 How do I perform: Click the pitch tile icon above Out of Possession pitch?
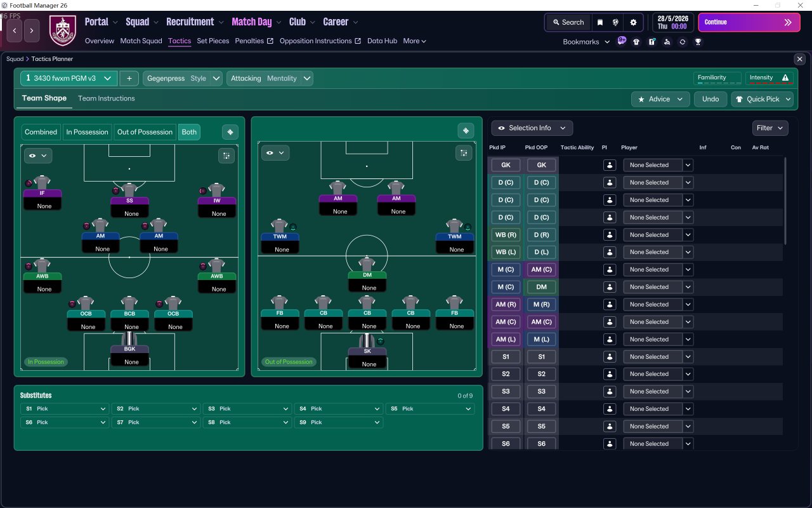[466, 131]
